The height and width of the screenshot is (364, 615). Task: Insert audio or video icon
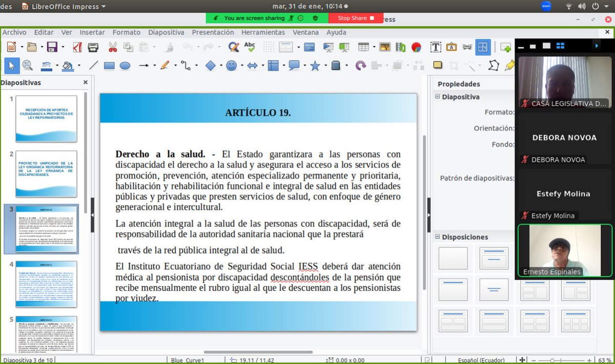click(x=400, y=47)
